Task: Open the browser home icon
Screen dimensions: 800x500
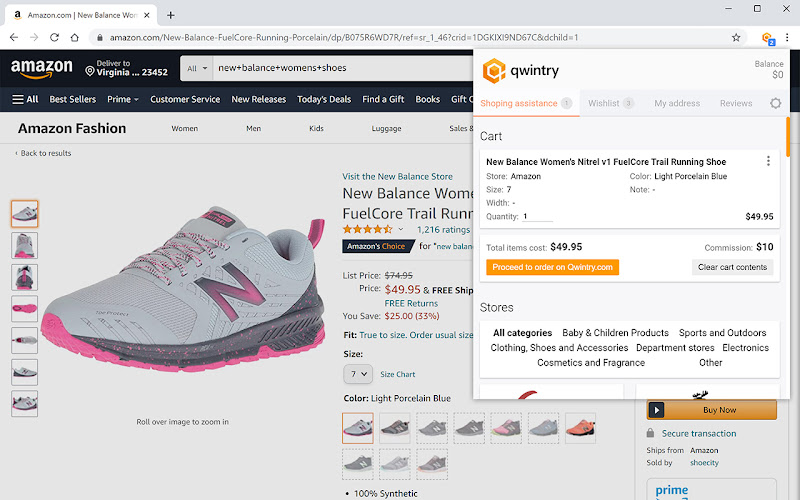Action: 74,37
